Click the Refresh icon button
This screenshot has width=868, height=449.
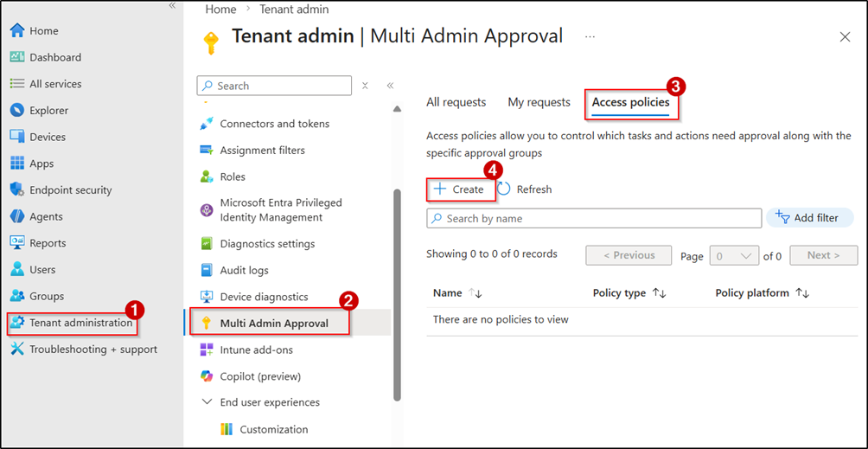click(x=504, y=189)
